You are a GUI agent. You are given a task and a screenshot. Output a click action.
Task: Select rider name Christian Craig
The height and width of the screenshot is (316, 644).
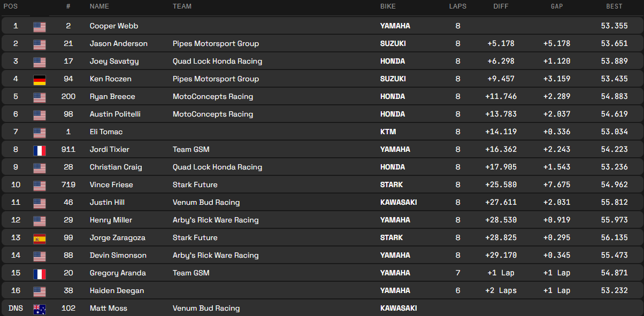pos(116,167)
